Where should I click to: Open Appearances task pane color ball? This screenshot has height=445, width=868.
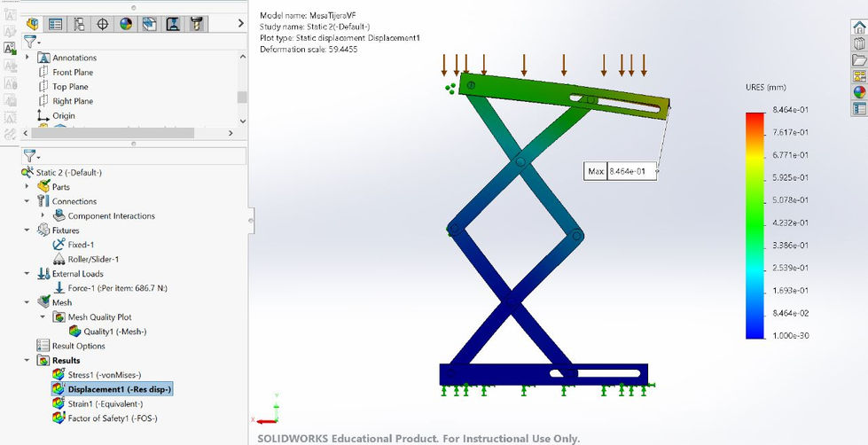[859, 92]
